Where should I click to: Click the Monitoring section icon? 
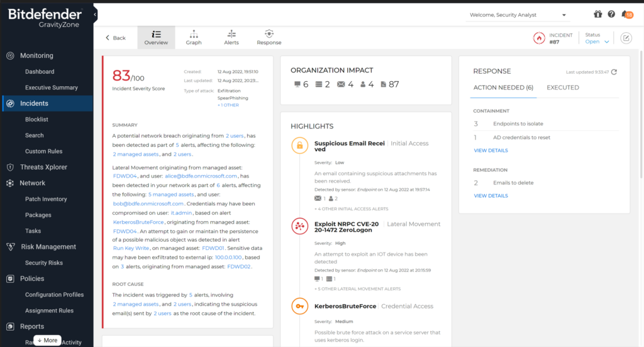pos(10,55)
